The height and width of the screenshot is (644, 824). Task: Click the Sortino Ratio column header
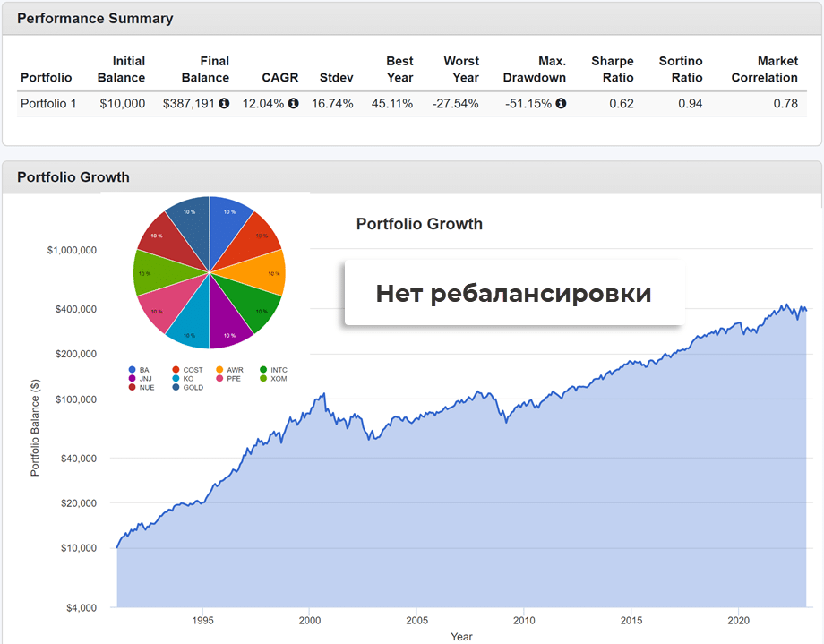tap(681, 69)
